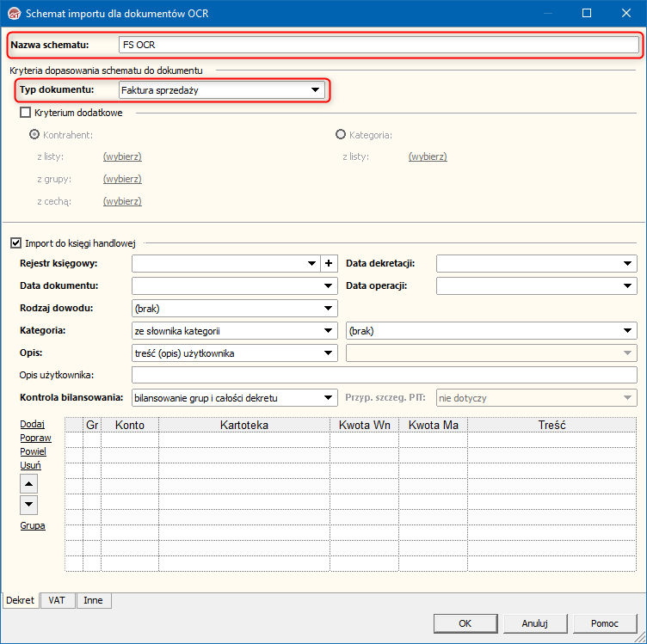The height and width of the screenshot is (644, 647).
Task: Open the Data operacji dropdown list
Action: [629, 285]
